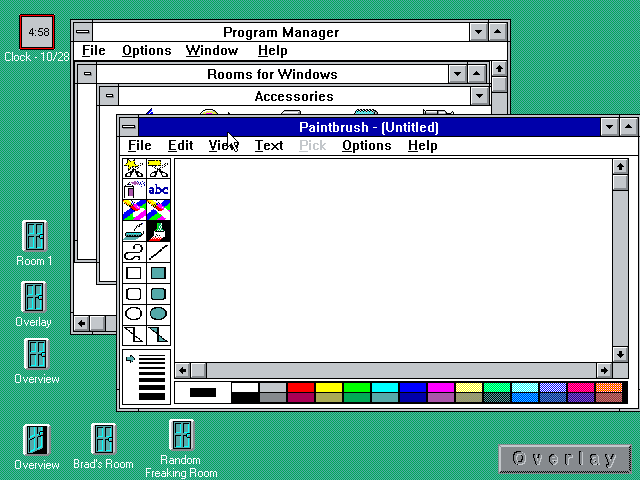Open the Brad's Room door icon
Viewport: 640px width, 480px height.
103,439
